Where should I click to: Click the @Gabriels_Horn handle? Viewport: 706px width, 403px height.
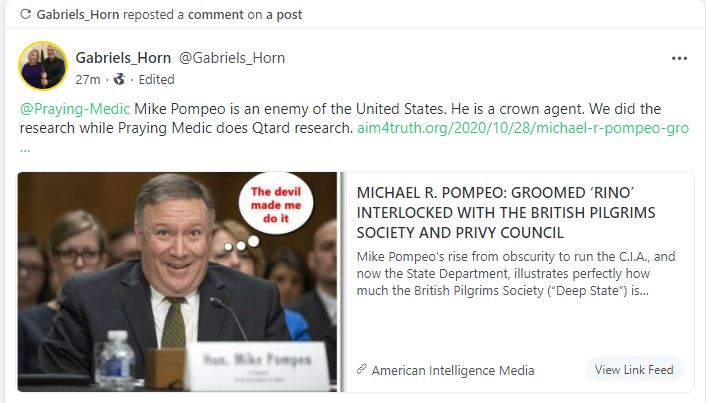232,58
